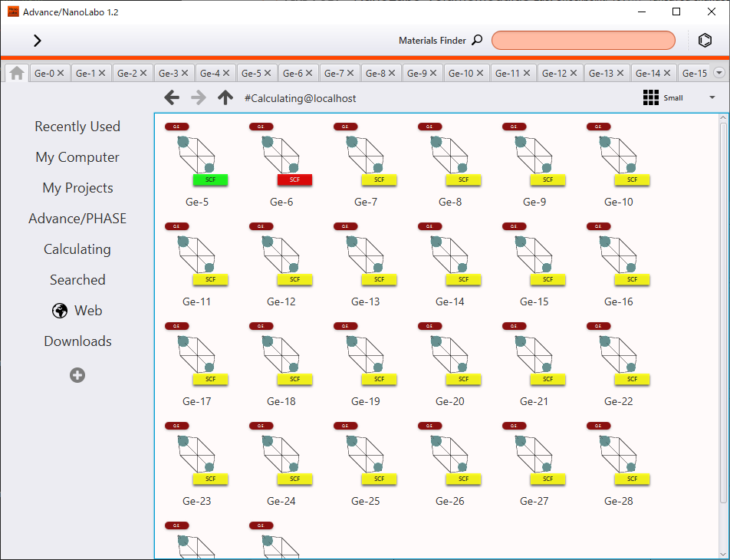Open the Ge-8 project icon
The height and width of the screenshot is (560, 730).
tap(449, 155)
